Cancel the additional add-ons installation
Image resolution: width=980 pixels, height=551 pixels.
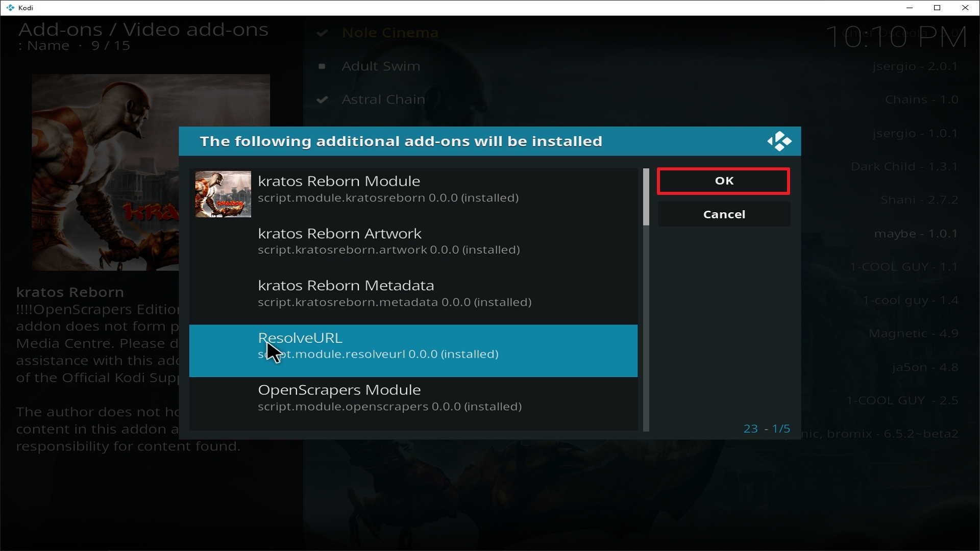(x=724, y=214)
